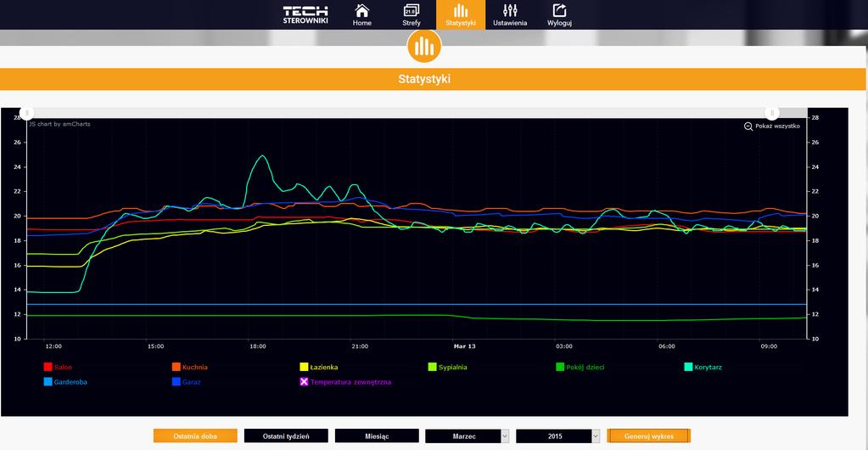Viewport: 868px width, 450px height.
Task: Select the Ostatni tydzień range button
Action: (286, 436)
